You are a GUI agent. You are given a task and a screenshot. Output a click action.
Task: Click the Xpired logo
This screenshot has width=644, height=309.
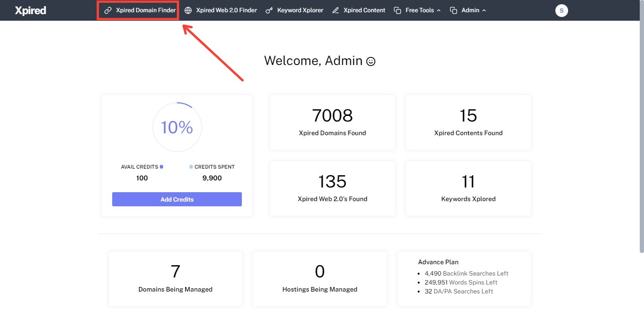tap(30, 10)
